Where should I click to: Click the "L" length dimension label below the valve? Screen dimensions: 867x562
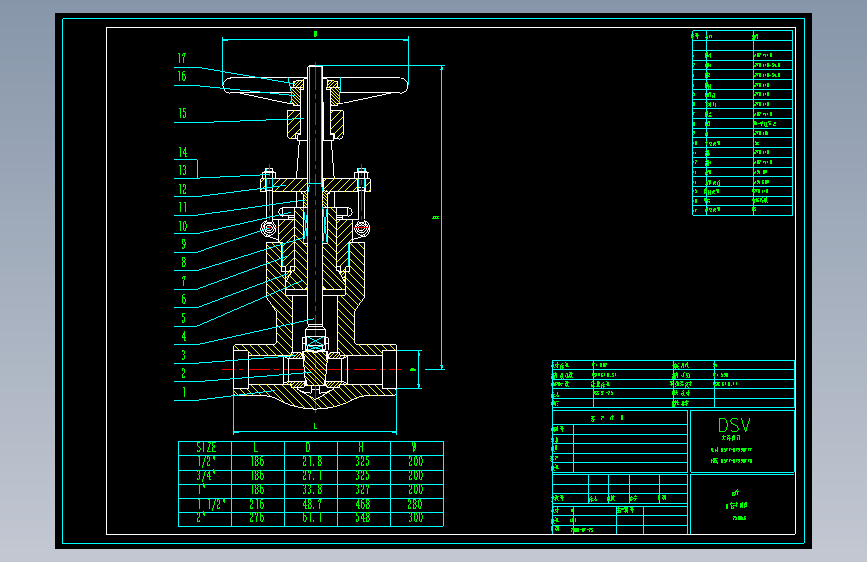pyautogui.click(x=315, y=426)
